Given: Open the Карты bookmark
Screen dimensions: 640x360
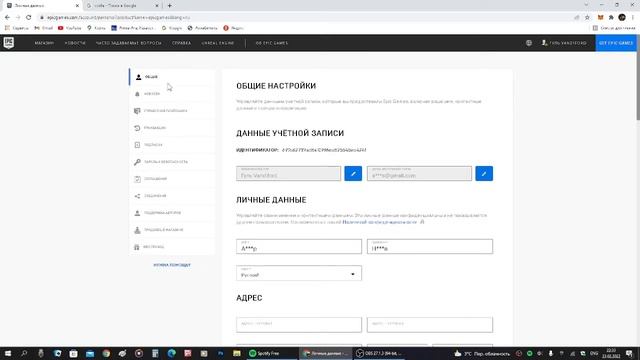Looking at the screenshot, I should 96,28.
